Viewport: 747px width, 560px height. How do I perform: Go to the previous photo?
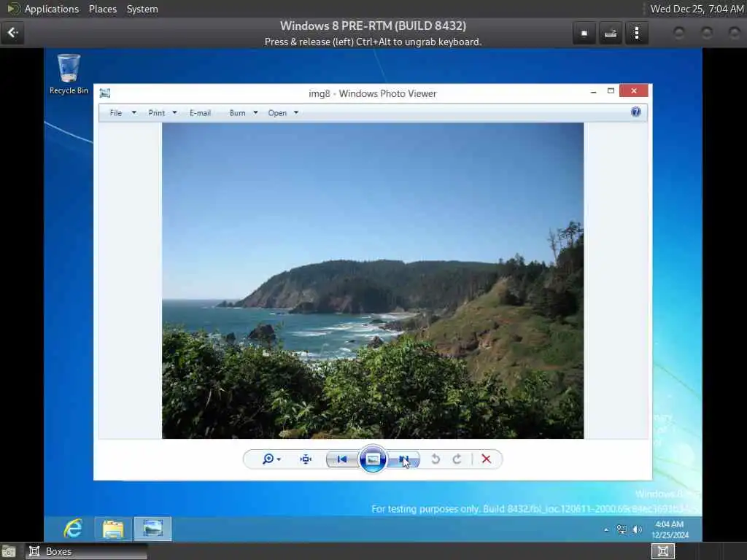point(342,459)
